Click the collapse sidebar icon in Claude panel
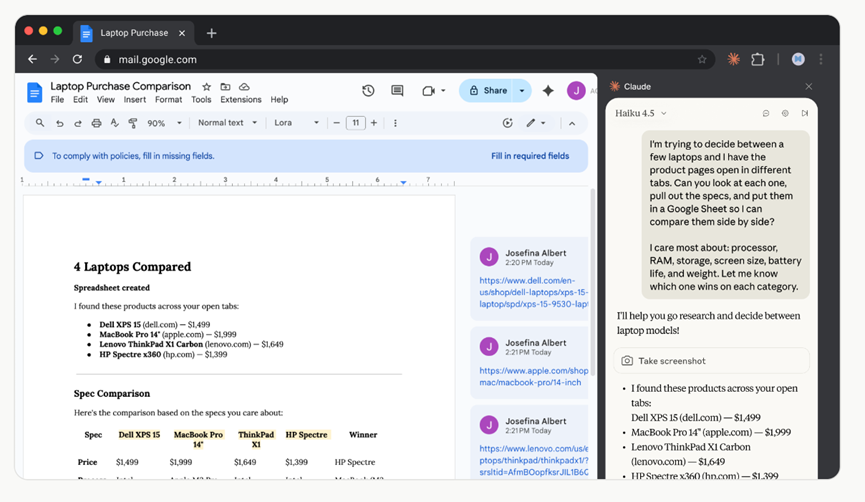 point(805,113)
